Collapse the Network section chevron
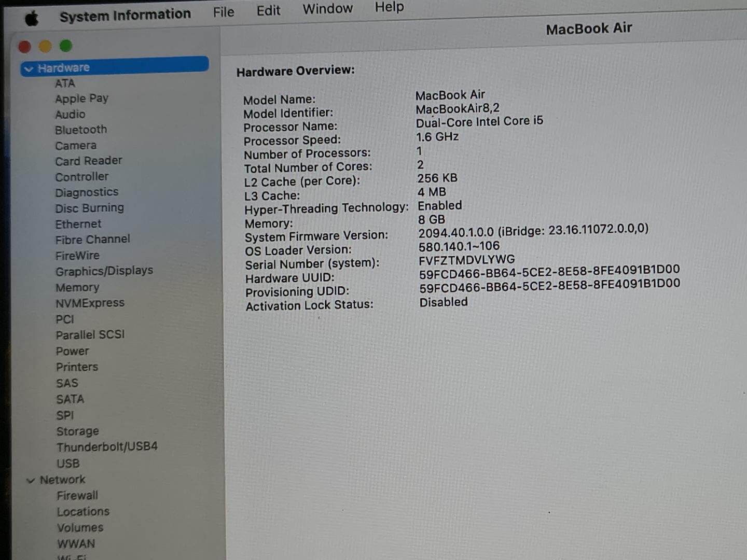 click(31, 481)
